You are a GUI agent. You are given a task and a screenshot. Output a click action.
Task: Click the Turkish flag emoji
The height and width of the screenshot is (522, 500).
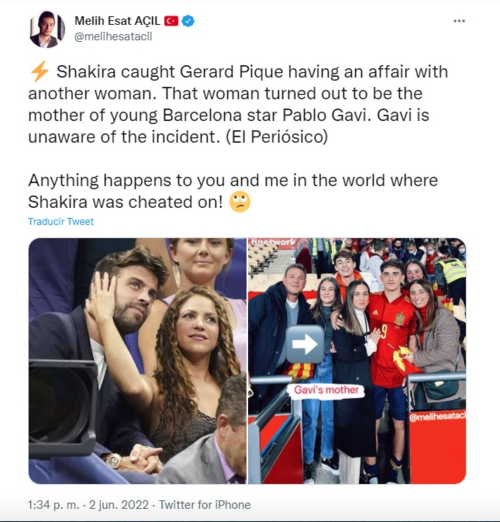pyautogui.click(x=171, y=21)
